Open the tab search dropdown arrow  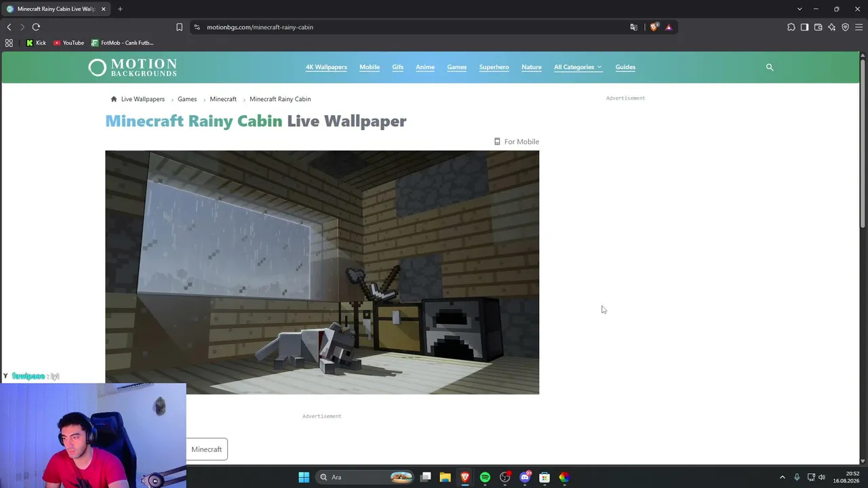[x=800, y=9]
